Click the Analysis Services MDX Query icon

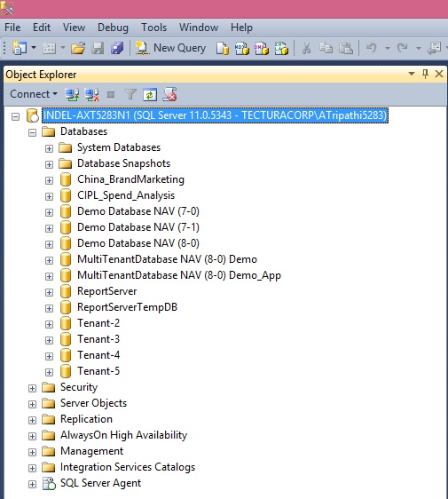pos(241,48)
